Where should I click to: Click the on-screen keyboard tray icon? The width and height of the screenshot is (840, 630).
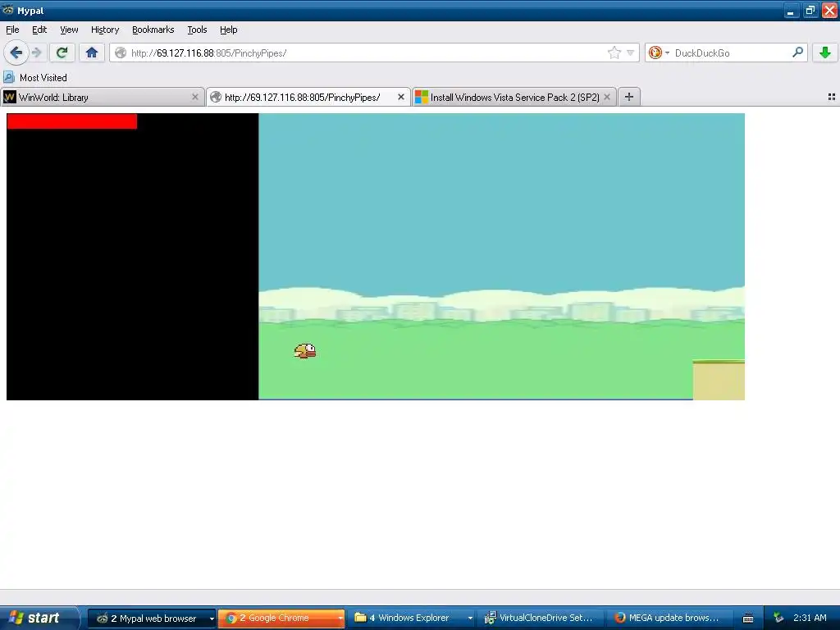click(748, 619)
